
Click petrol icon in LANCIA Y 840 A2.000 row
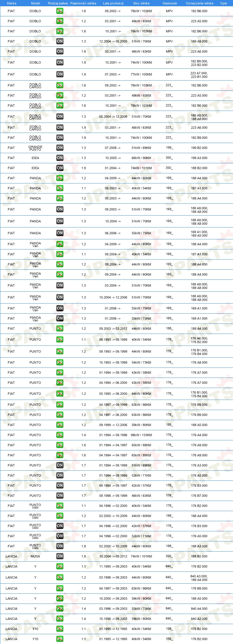point(60,619)
